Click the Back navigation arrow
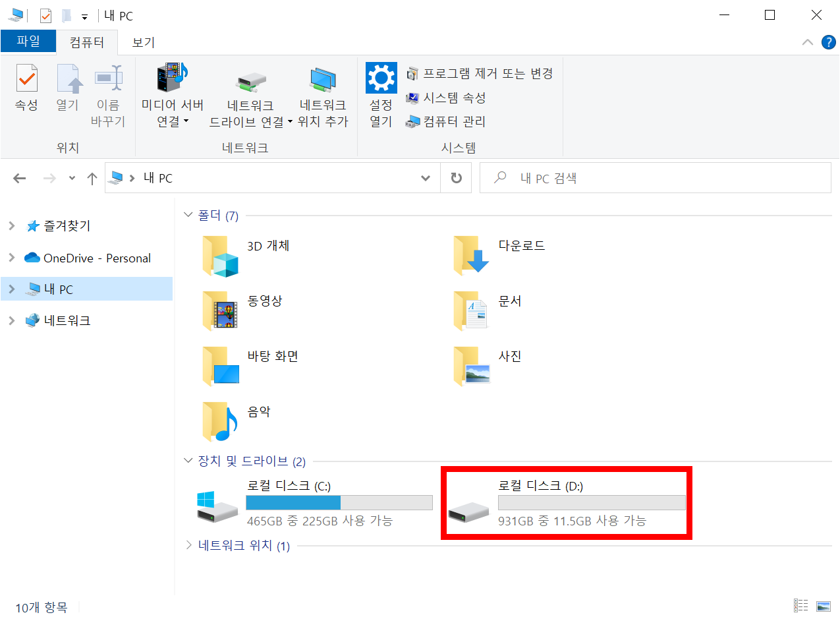Screen dimensions: 840x619 [x=20, y=178]
